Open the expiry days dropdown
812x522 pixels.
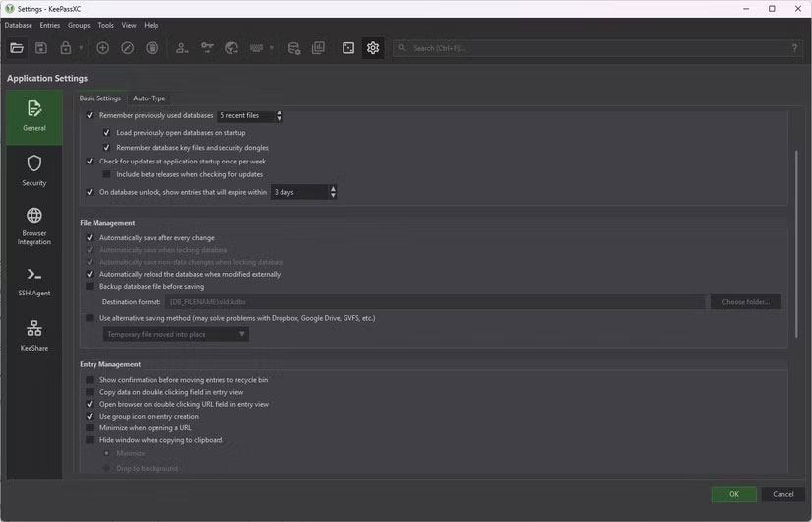point(303,192)
